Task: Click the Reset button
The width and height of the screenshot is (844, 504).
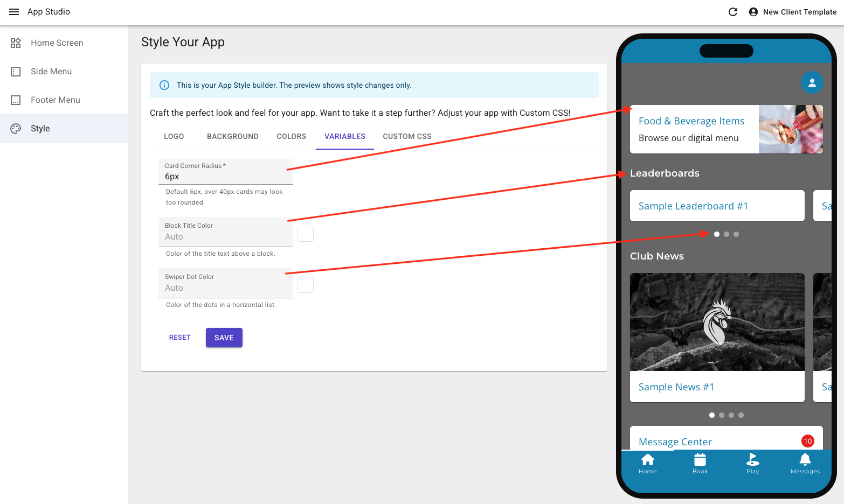Action: click(x=180, y=338)
